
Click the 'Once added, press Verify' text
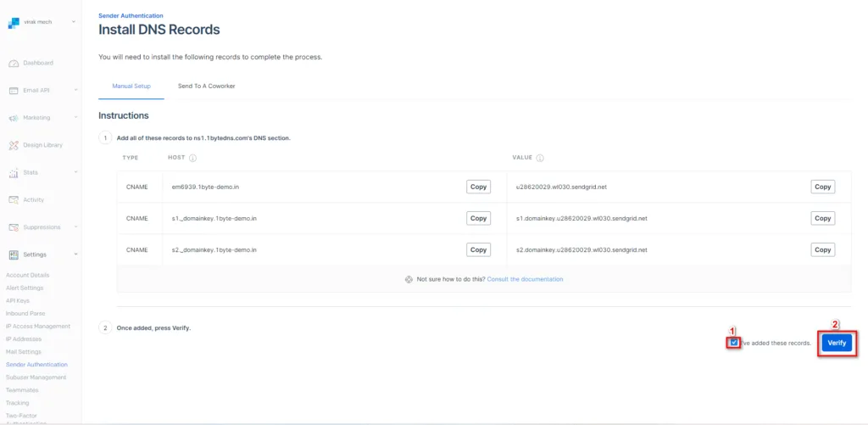tap(153, 328)
